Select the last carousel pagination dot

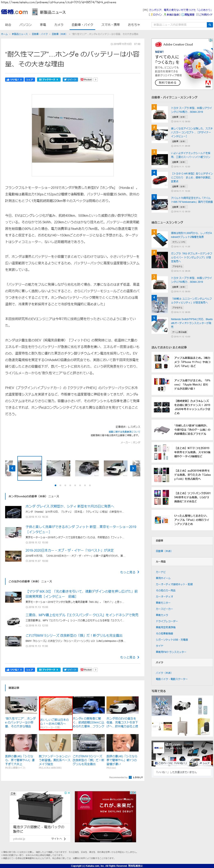[x=90, y=485]
